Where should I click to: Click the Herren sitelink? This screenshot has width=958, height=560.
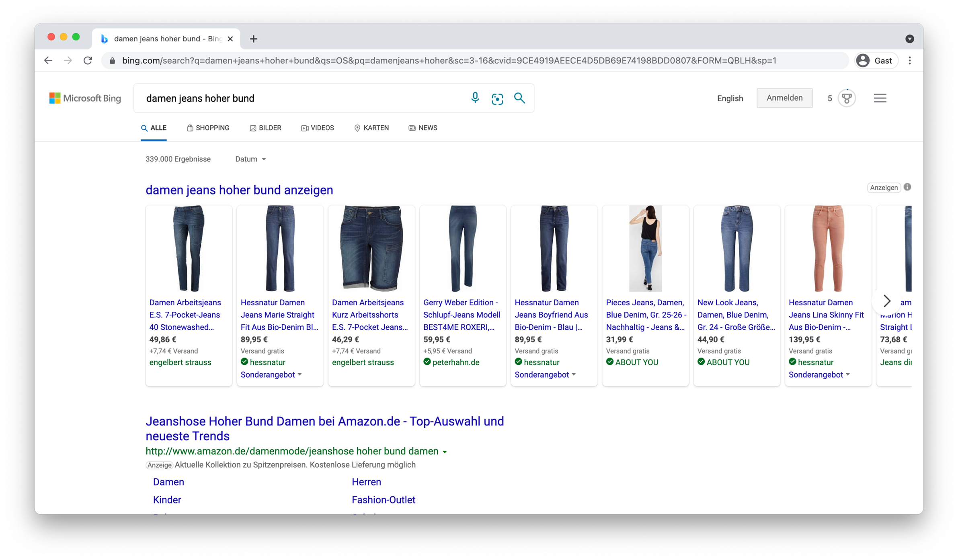(366, 482)
